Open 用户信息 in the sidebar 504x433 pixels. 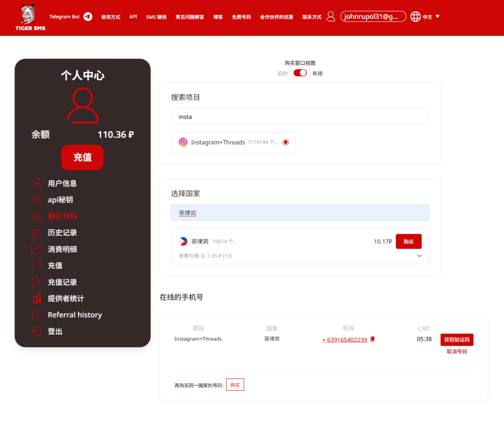coord(62,184)
